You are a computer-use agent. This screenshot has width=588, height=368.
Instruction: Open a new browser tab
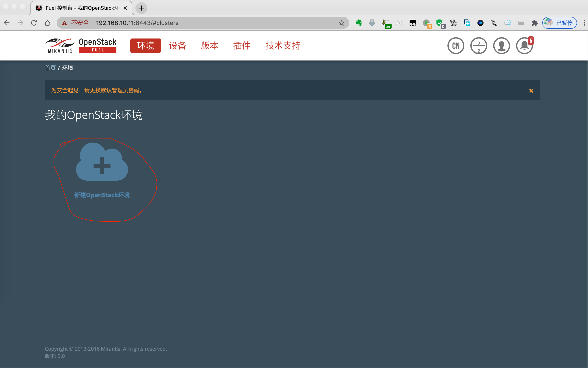tap(141, 8)
